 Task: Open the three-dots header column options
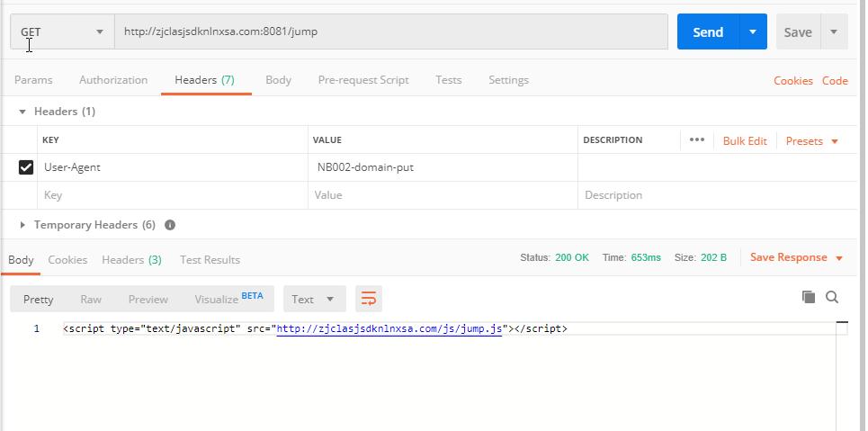(x=696, y=139)
